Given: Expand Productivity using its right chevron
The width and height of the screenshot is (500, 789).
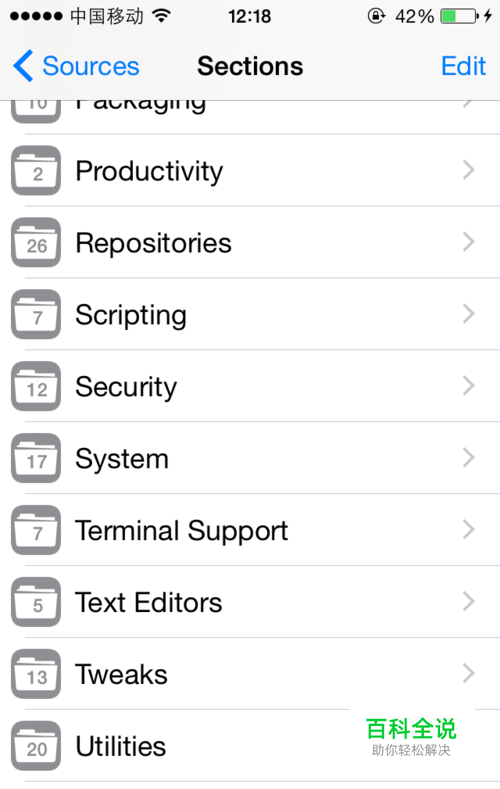Looking at the screenshot, I should point(468,170).
